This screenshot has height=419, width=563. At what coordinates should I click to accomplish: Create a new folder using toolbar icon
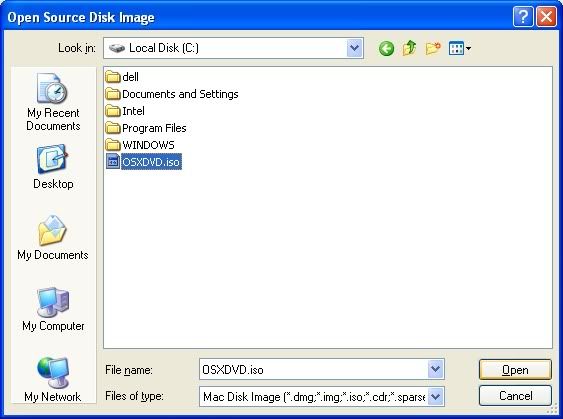point(433,48)
